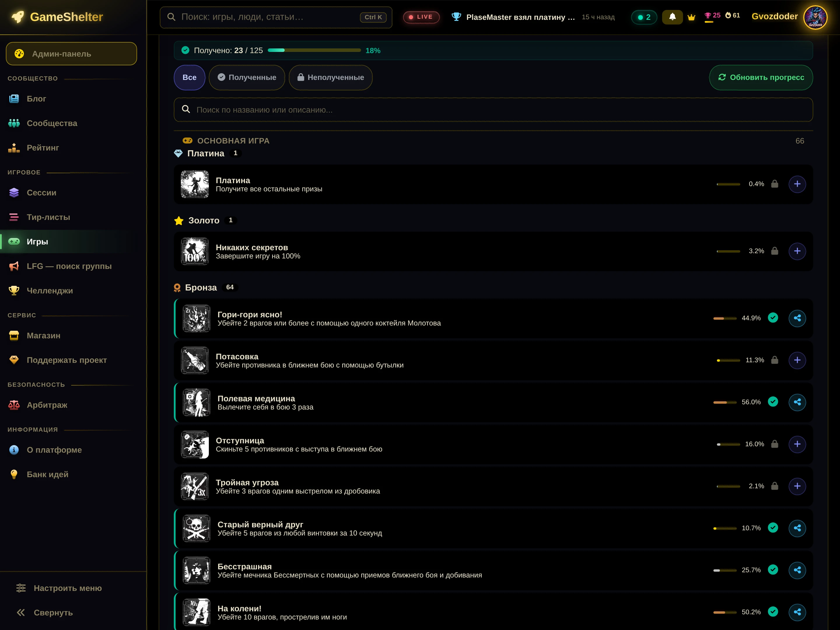
Task: Click the Обновить прогресс button
Action: (x=761, y=78)
